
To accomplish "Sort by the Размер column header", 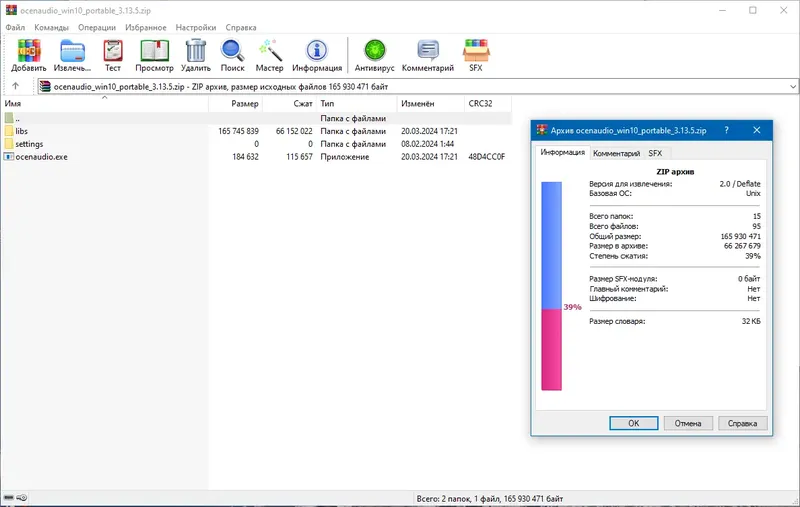I will point(236,104).
